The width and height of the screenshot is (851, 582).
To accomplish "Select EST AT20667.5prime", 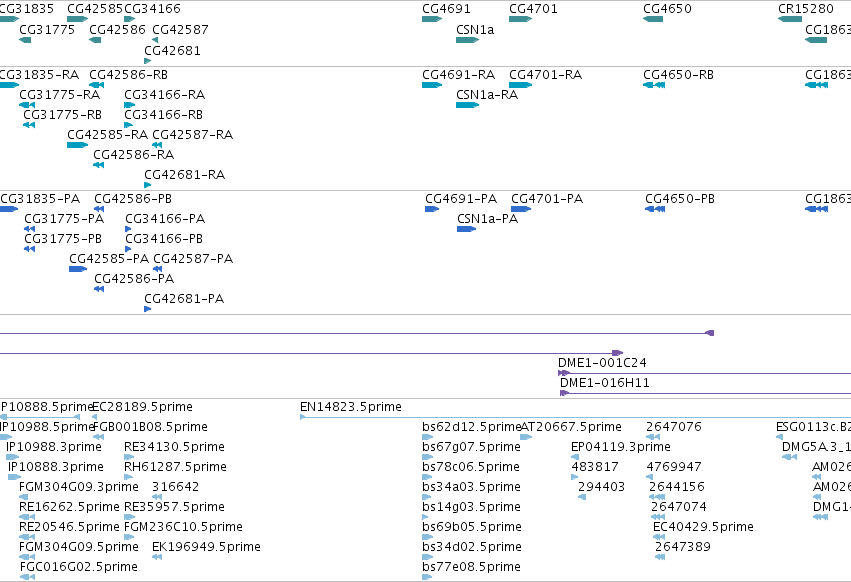I will click(x=571, y=427).
